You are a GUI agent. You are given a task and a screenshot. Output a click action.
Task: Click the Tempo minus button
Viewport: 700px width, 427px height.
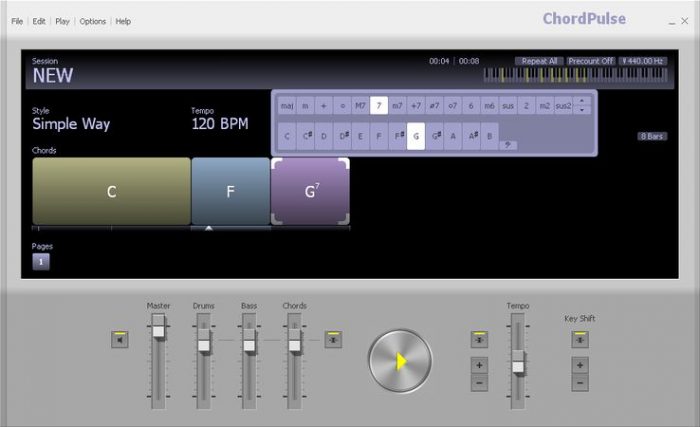pyautogui.click(x=479, y=383)
